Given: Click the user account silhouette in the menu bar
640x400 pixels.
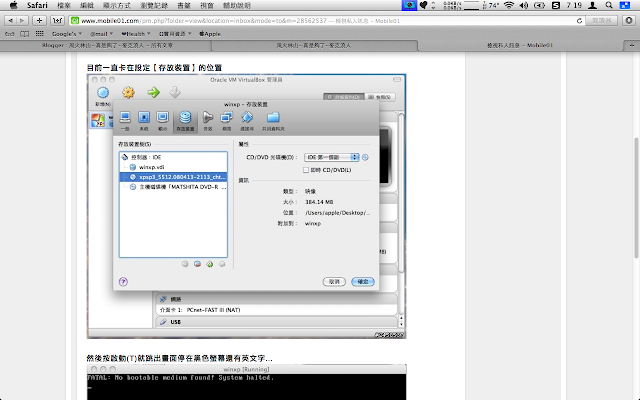Looking at the screenshot, I should coord(593,5).
